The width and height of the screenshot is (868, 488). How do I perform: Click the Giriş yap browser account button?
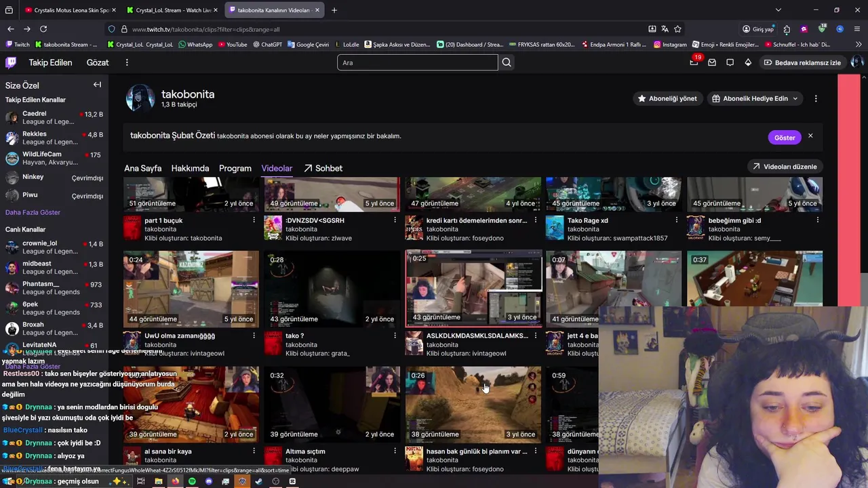tap(757, 29)
